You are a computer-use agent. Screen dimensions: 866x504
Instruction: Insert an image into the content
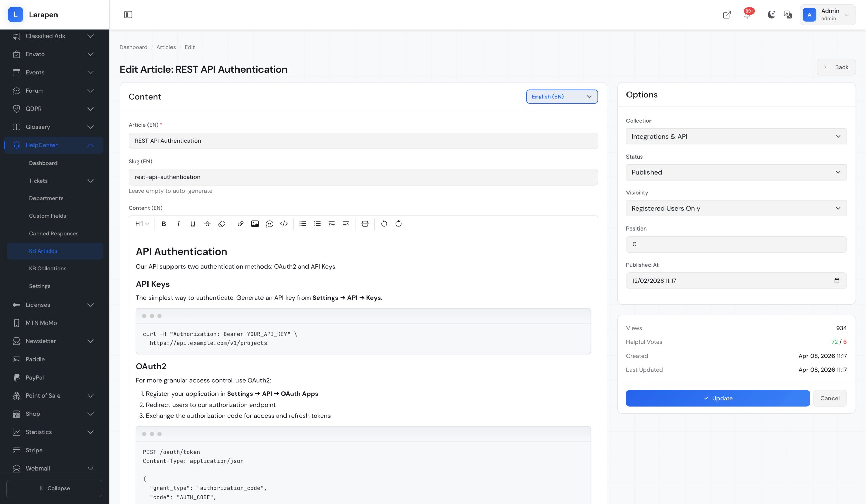(x=255, y=224)
